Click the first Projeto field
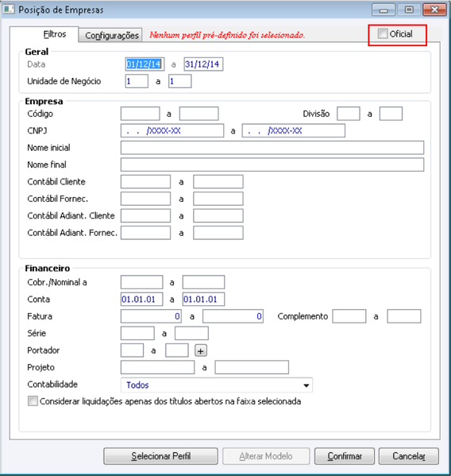 pyautogui.click(x=157, y=367)
